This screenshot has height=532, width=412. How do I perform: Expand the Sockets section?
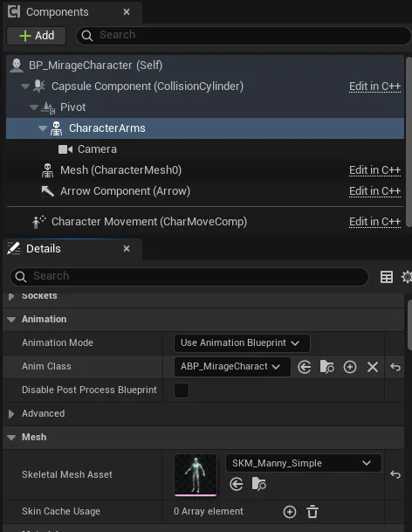[x=11, y=296]
